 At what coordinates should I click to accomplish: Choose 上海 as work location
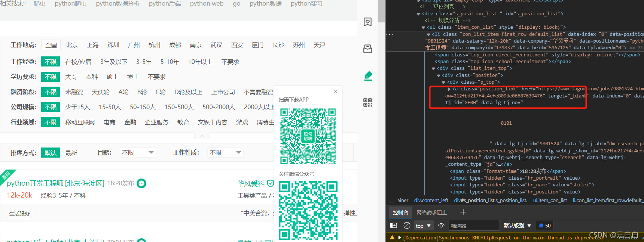point(93,45)
